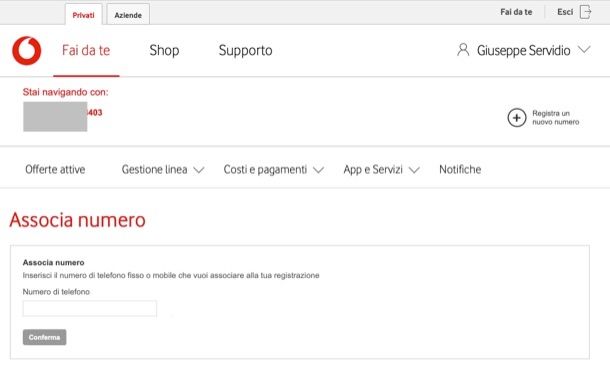
Task: Open Offerte attive section
Action: (x=55, y=170)
